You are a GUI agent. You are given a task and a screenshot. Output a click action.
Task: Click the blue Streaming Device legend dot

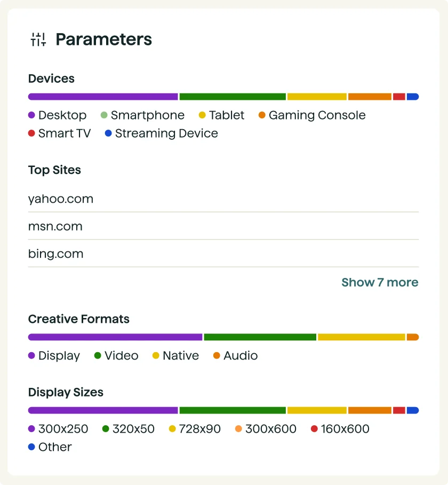(x=108, y=133)
